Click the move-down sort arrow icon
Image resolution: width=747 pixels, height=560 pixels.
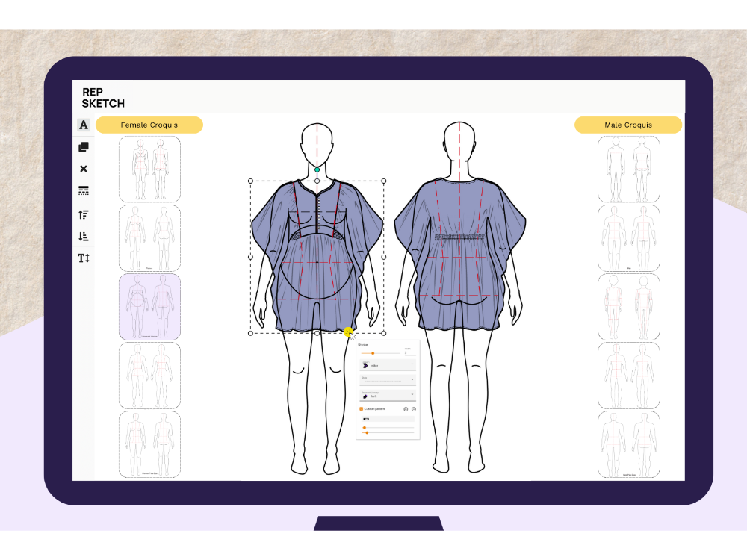coord(84,236)
